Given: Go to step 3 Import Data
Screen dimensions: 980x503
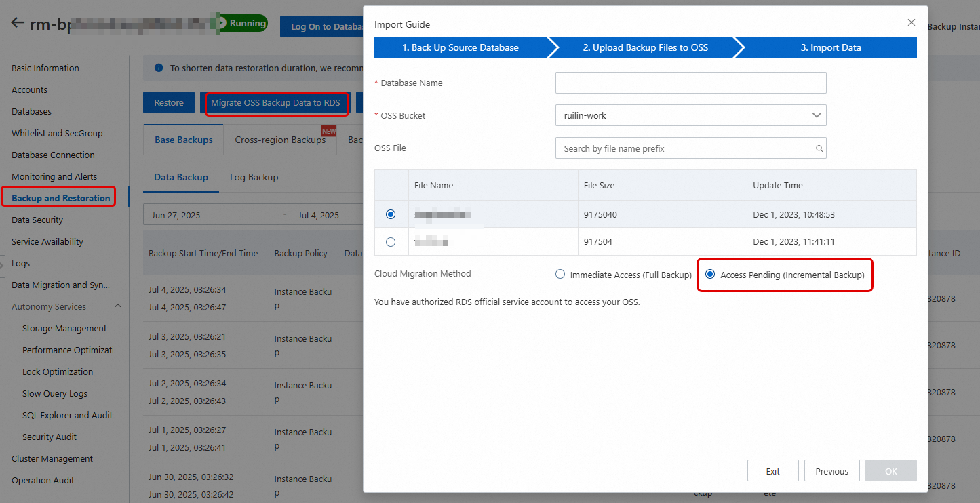Looking at the screenshot, I should [x=831, y=47].
